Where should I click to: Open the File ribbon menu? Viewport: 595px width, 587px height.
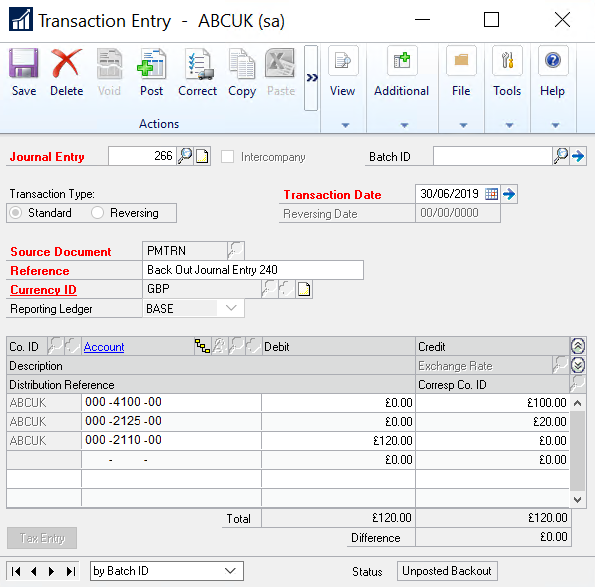(x=461, y=60)
